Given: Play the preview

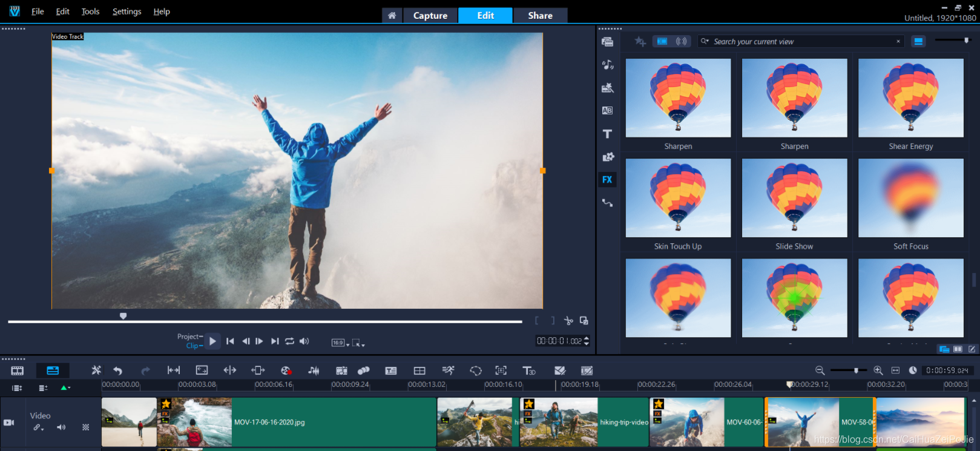Looking at the screenshot, I should tap(212, 341).
